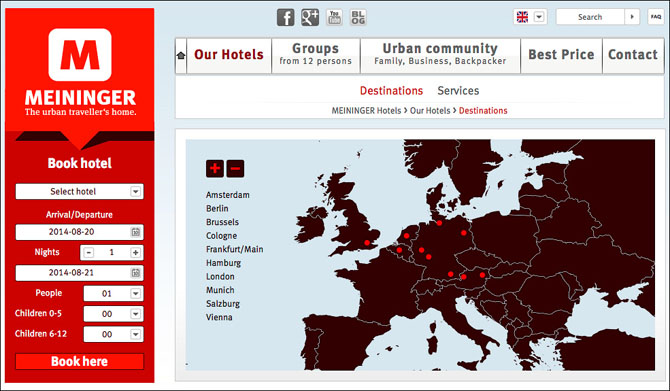The height and width of the screenshot is (391, 670).
Task: Click the London red dot on map
Action: pyautogui.click(x=367, y=243)
